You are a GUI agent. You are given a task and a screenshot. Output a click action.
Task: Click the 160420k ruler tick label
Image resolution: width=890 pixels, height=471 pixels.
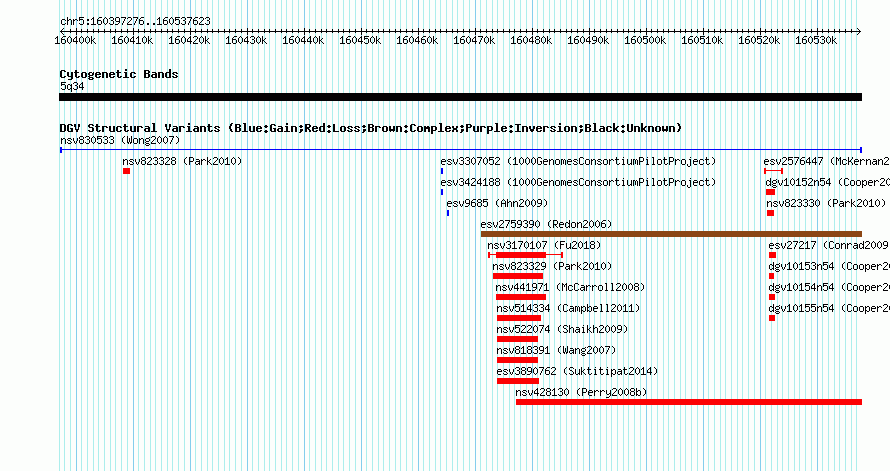coord(190,40)
